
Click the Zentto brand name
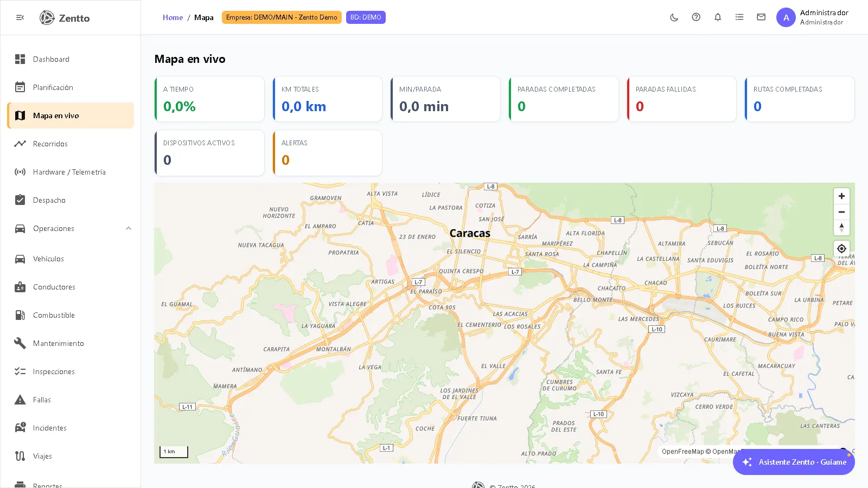click(74, 18)
